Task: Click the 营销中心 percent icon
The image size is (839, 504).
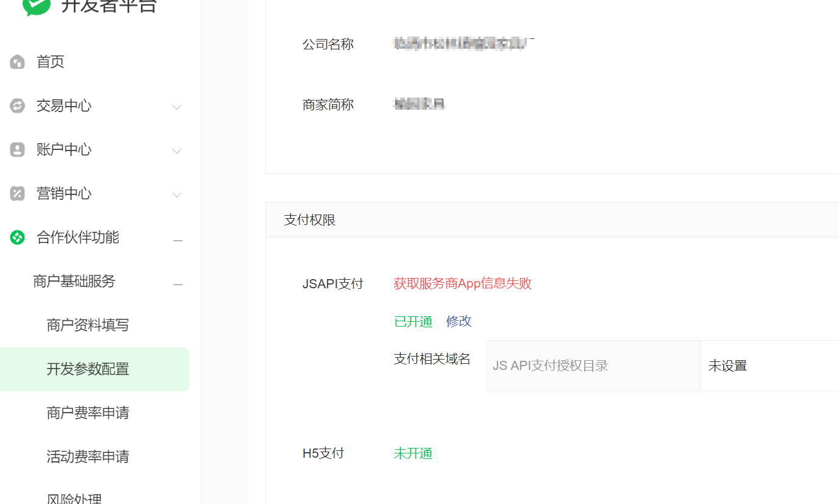Action: coord(18,193)
